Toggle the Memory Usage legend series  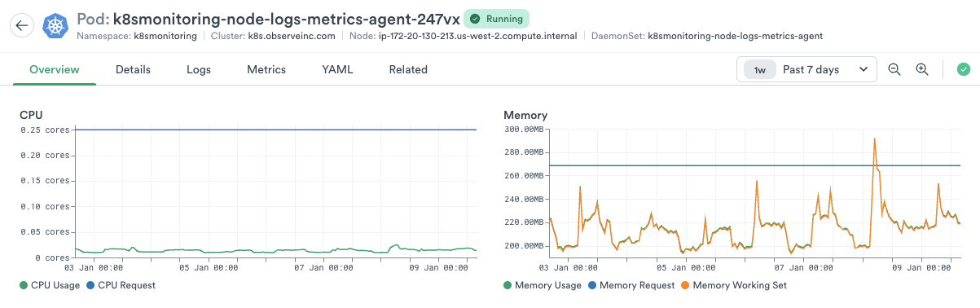(x=543, y=285)
